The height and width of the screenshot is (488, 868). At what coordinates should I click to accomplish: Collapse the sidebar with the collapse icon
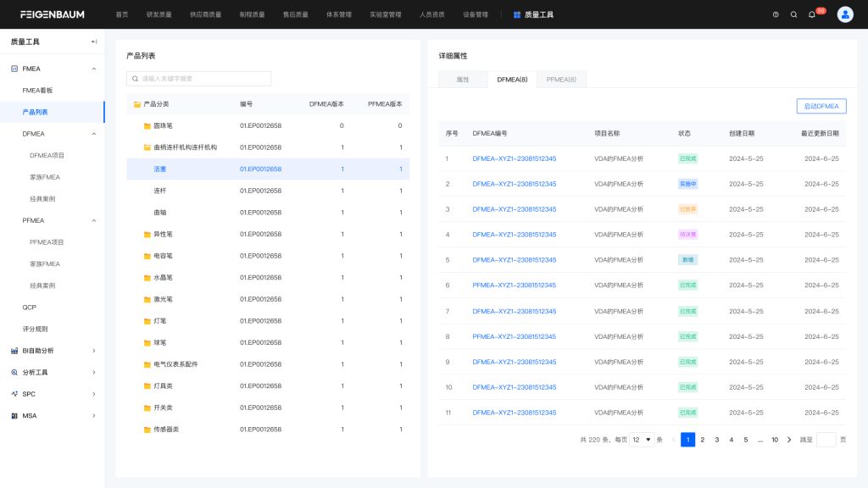point(94,42)
